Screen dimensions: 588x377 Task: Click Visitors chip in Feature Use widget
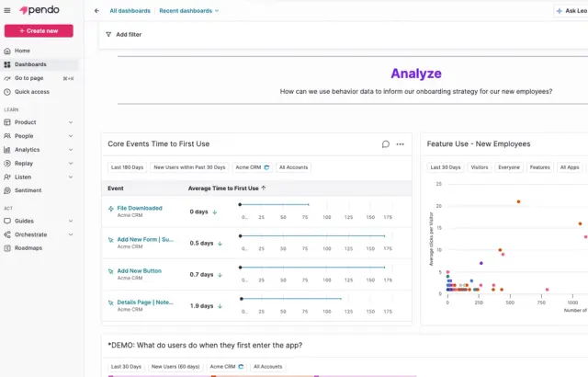(x=480, y=167)
